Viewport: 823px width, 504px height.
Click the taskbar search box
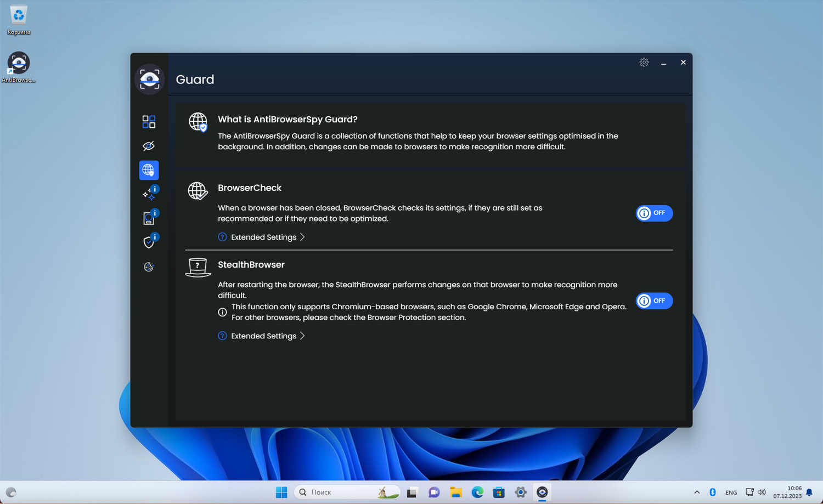(348, 492)
